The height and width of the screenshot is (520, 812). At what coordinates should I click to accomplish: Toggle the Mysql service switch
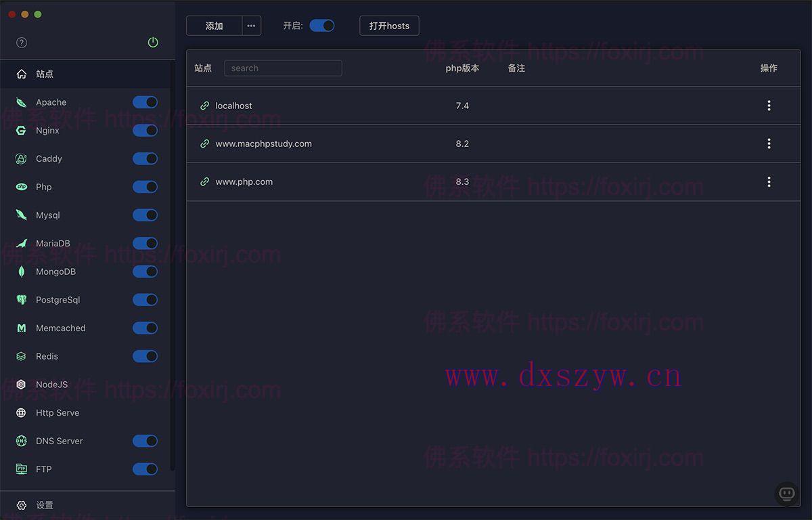pos(145,215)
